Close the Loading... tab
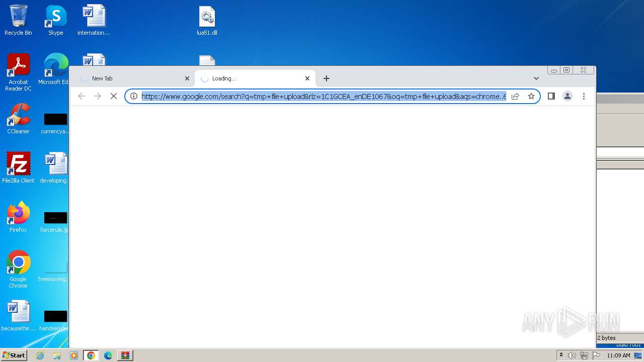Screen dimensions: 644x362 307,78
